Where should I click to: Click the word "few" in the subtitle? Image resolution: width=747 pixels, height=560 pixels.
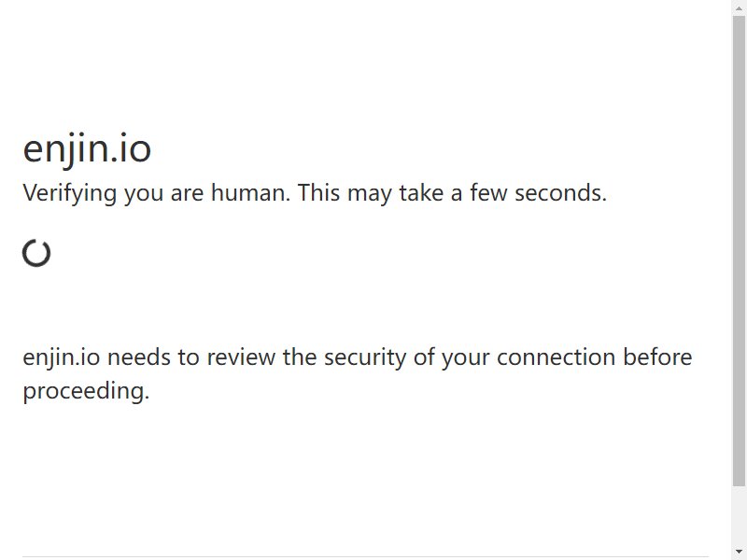pos(488,193)
